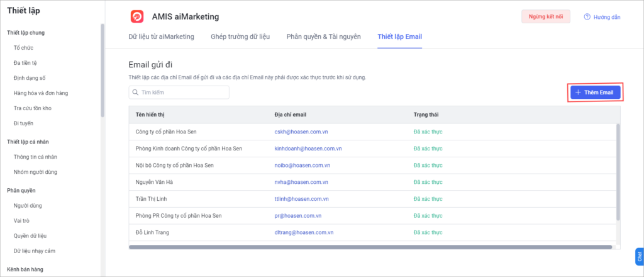Click the Tên hiển thị column header
The height and width of the screenshot is (277, 644).
[x=150, y=114]
